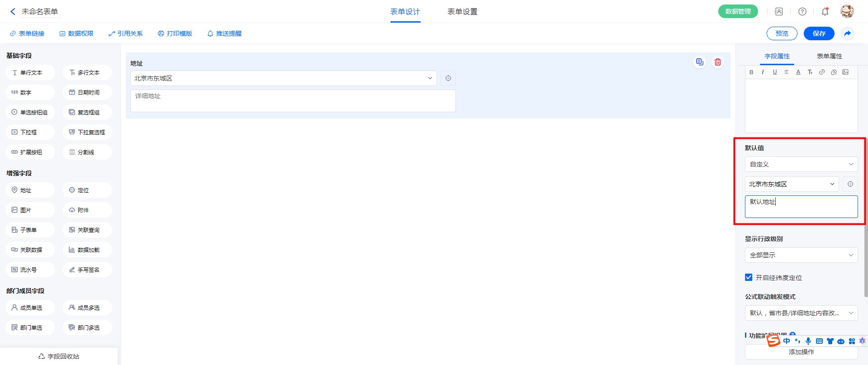868x365 pixels.
Task: Switch to the 表单设置 tab
Action: click(462, 12)
